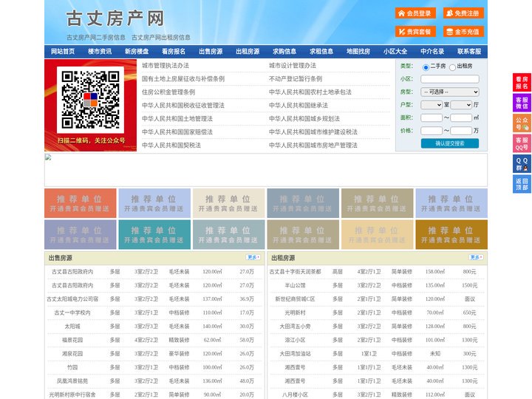Click the purple 客服微信 side icon
The width and height of the screenshot is (532, 399).
point(522,103)
